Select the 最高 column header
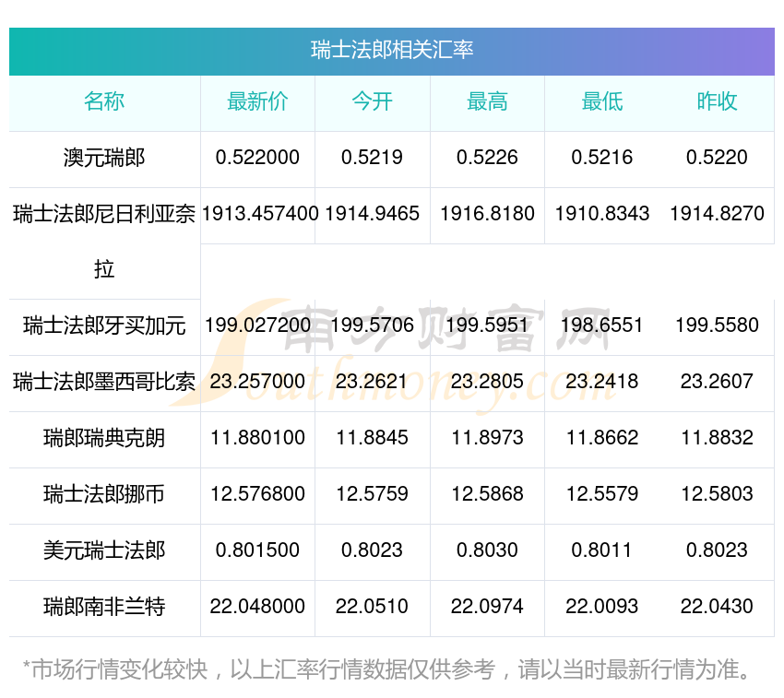The width and height of the screenshot is (784, 698). tap(487, 101)
